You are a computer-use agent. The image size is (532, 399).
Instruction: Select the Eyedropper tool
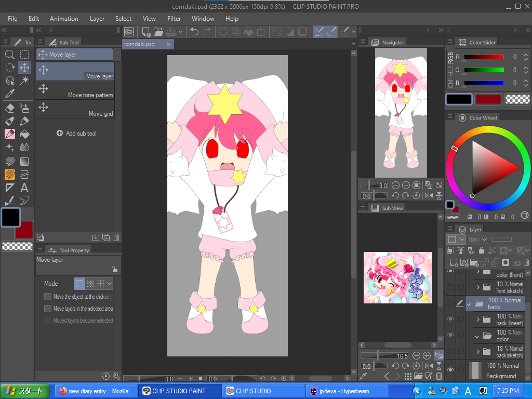tap(9, 94)
